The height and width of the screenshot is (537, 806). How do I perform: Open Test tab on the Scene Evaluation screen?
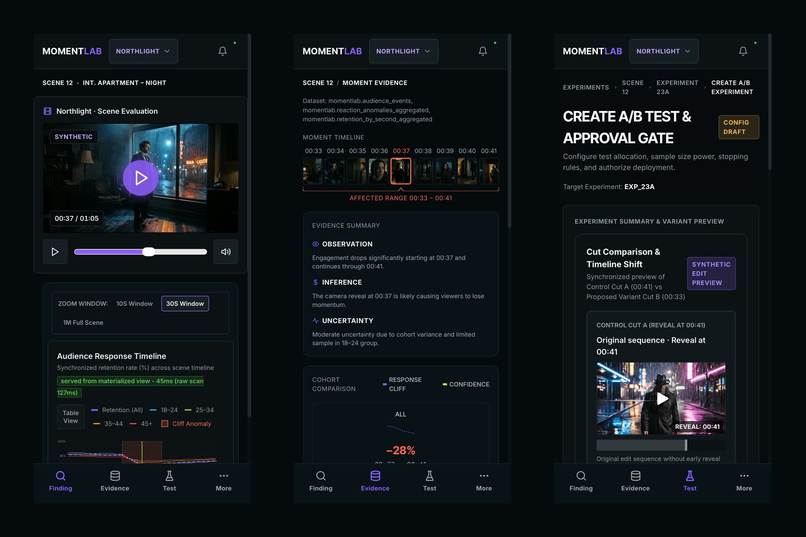tap(169, 481)
